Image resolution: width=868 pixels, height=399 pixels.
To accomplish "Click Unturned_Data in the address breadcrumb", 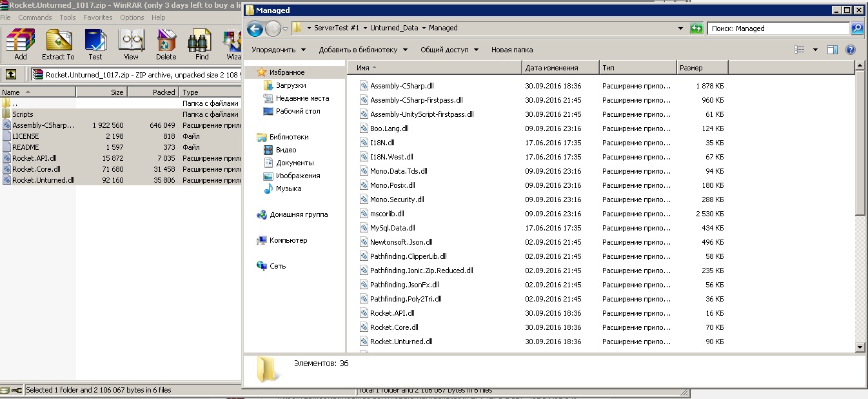I will (x=394, y=28).
